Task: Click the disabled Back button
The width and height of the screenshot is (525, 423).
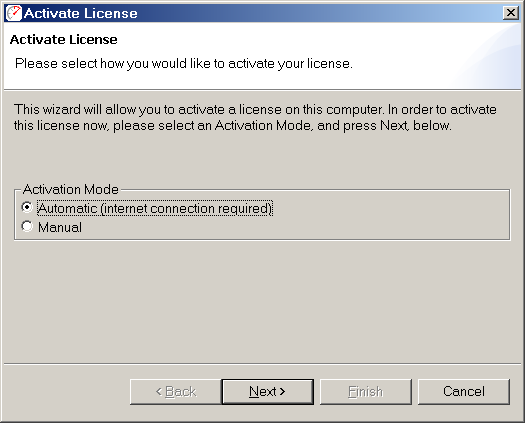Action: [176, 392]
